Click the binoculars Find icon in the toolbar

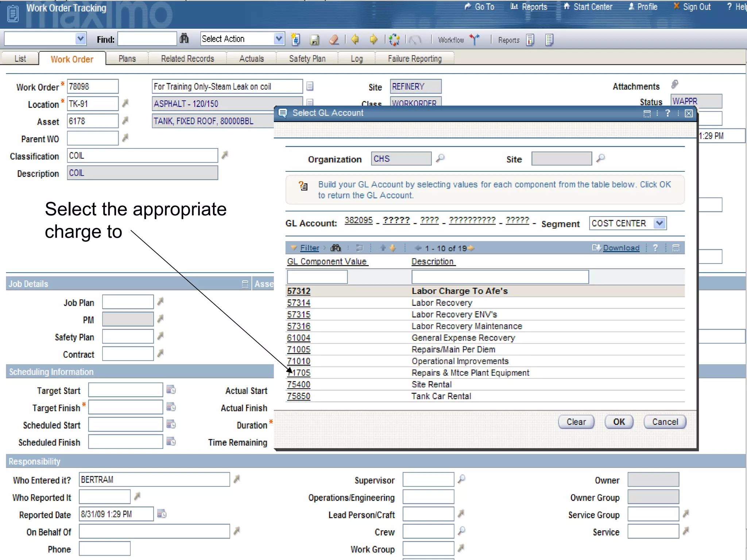click(x=184, y=39)
